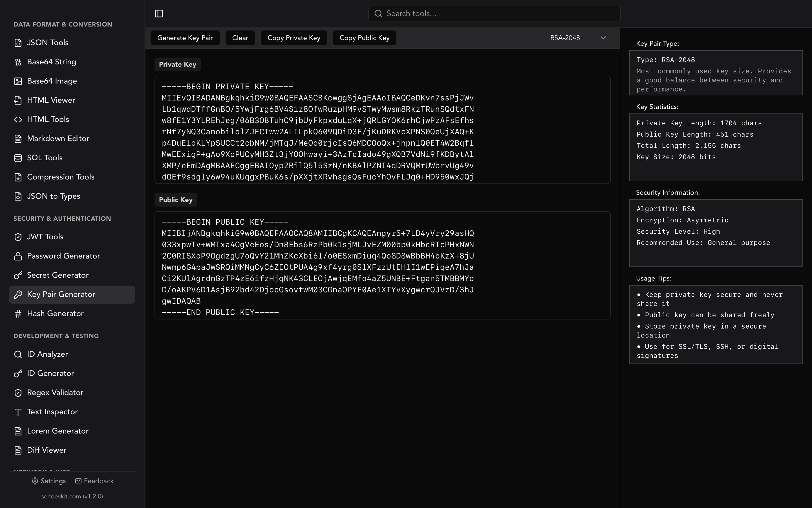Click 'Security Level: High' text
This screenshot has width=812, height=508.
678,231
